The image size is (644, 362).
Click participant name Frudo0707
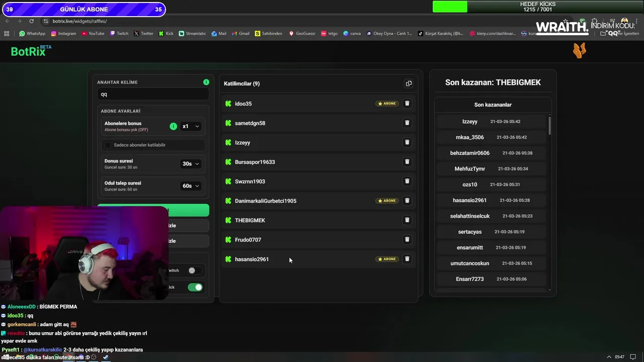click(248, 240)
